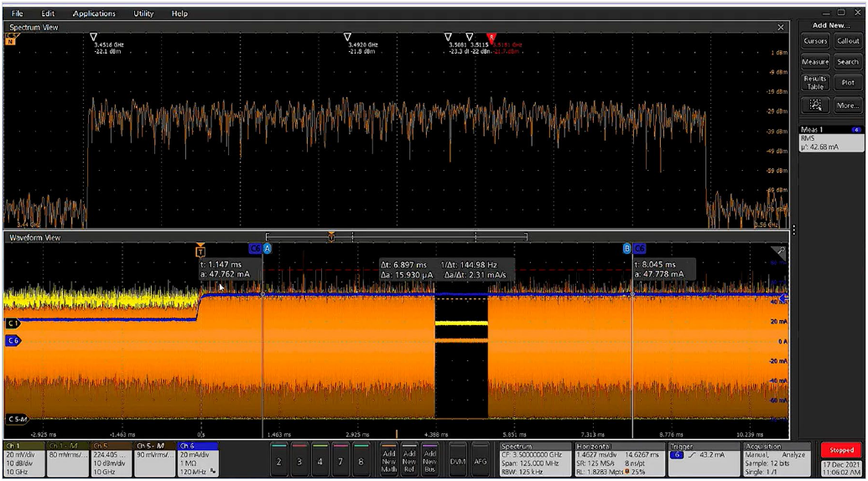Click the DVM button
Image resolution: width=868 pixels, height=481 pixels.
coord(457,461)
